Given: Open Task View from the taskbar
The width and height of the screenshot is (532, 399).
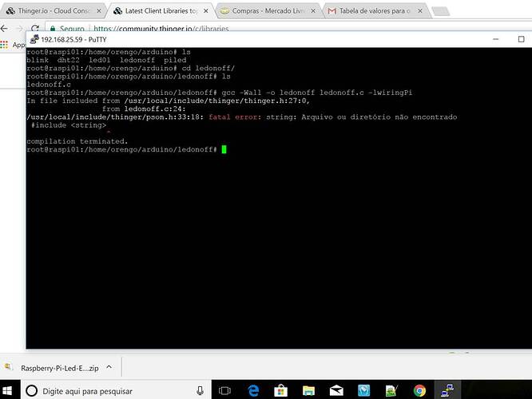Looking at the screenshot, I should point(224,391).
